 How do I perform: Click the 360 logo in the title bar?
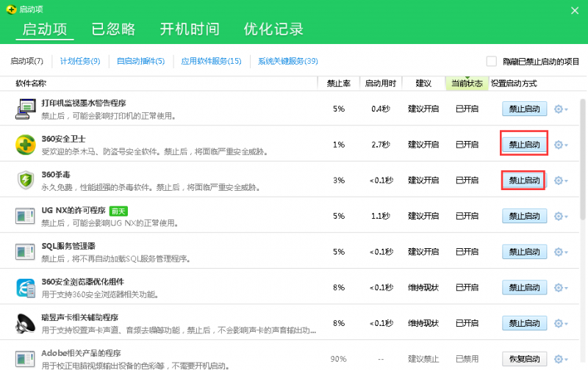point(11,10)
